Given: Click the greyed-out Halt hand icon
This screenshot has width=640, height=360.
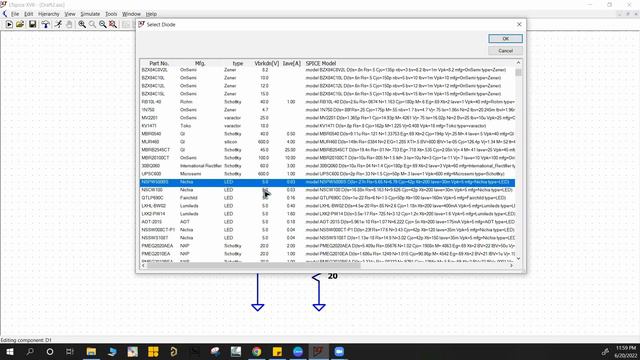Looking at the screenshot, I should pyautogui.click(x=69, y=24).
